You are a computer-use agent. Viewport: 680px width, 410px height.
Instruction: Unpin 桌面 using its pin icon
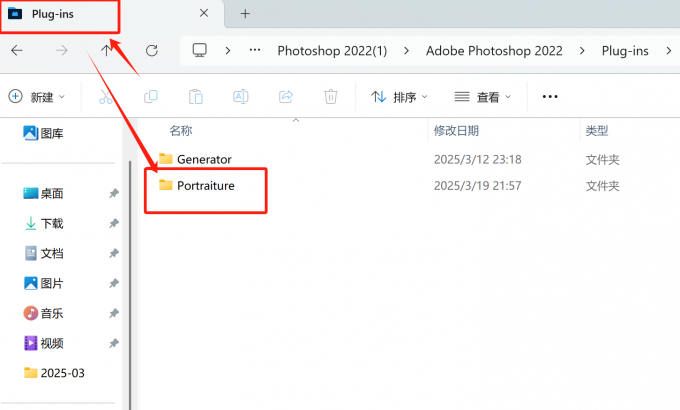tap(114, 193)
